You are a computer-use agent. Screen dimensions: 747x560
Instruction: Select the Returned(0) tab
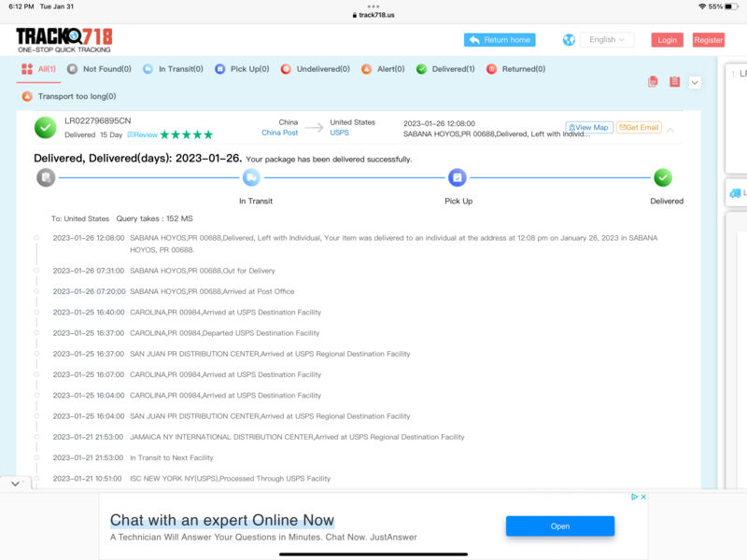(516, 69)
